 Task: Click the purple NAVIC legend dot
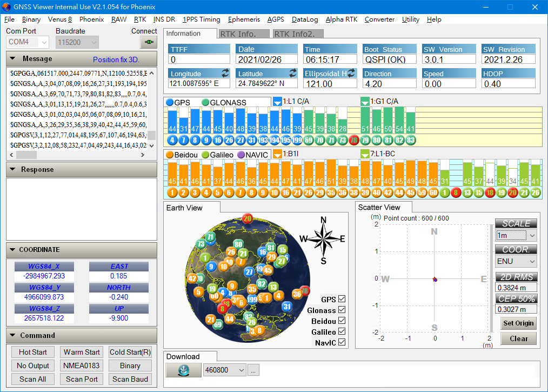241,155
